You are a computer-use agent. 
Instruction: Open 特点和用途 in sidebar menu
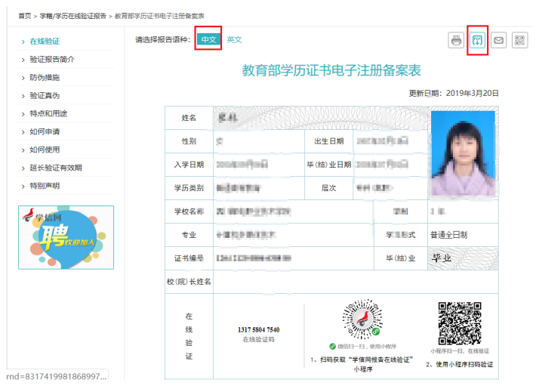[x=48, y=114]
